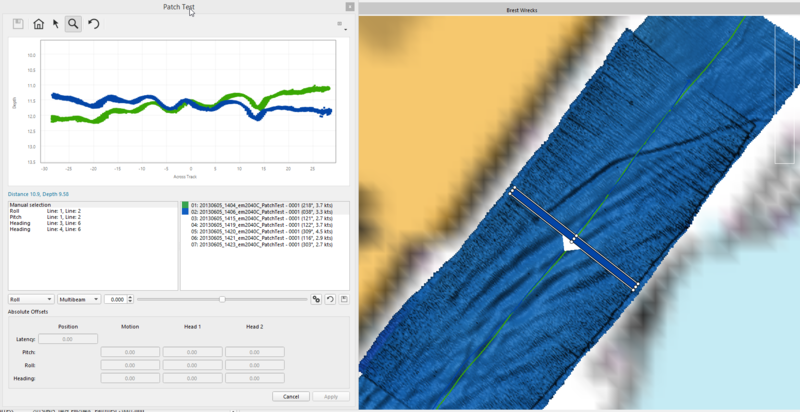This screenshot has height=412, width=800.
Task: Click the link icon beside the slider
Action: coord(316,299)
